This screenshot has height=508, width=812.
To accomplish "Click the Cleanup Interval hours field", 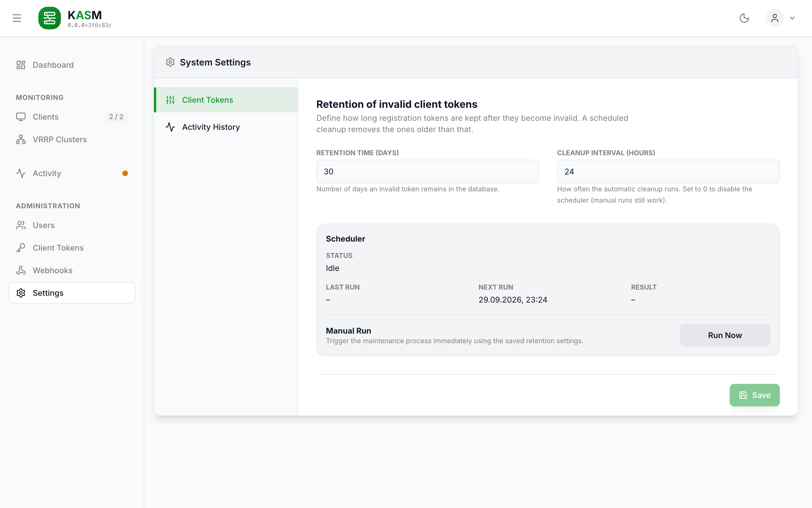I will (668, 172).
